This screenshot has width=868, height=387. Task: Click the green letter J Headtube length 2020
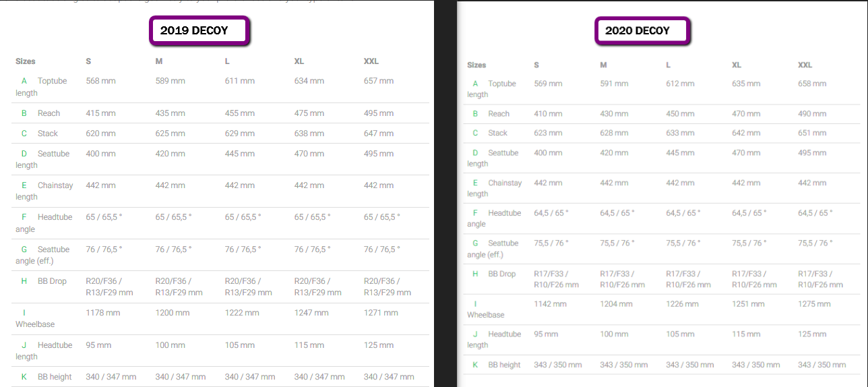[475, 334]
